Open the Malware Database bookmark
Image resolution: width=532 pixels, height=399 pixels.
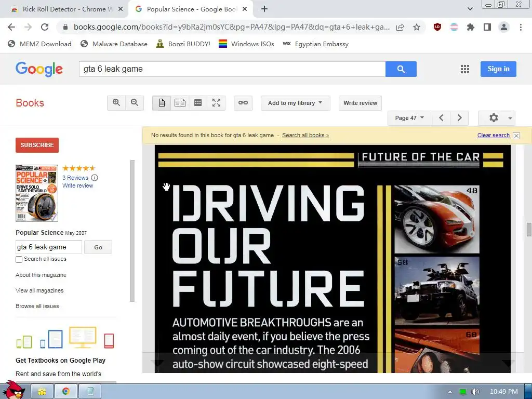[x=114, y=44]
